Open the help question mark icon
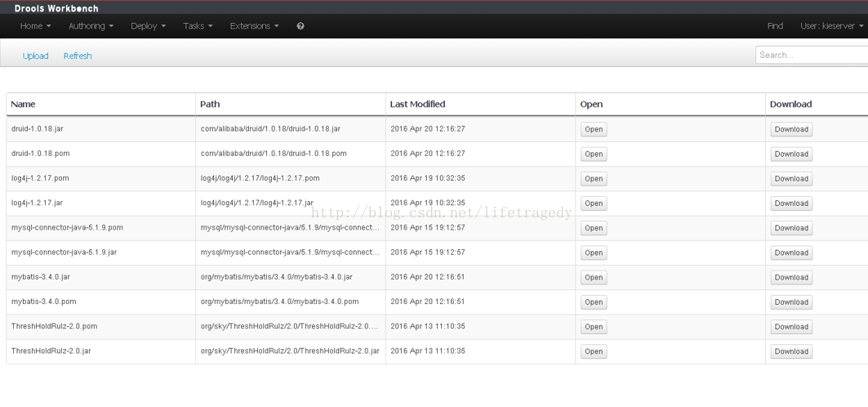Image resolution: width=868 pixels, height=407 pixels. click(x=300, y=26)
